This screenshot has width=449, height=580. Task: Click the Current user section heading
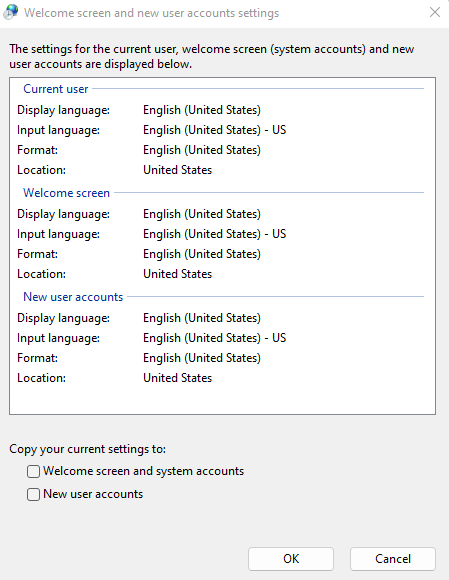point(56,89)
